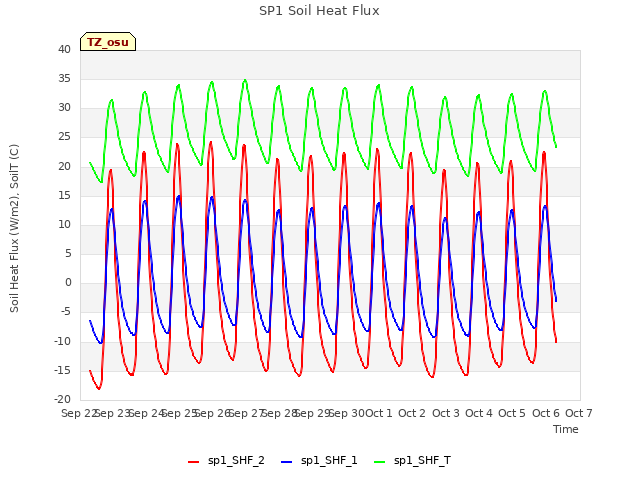Click the Time x-axis label

pyautogui.click(x=565, y=429)
